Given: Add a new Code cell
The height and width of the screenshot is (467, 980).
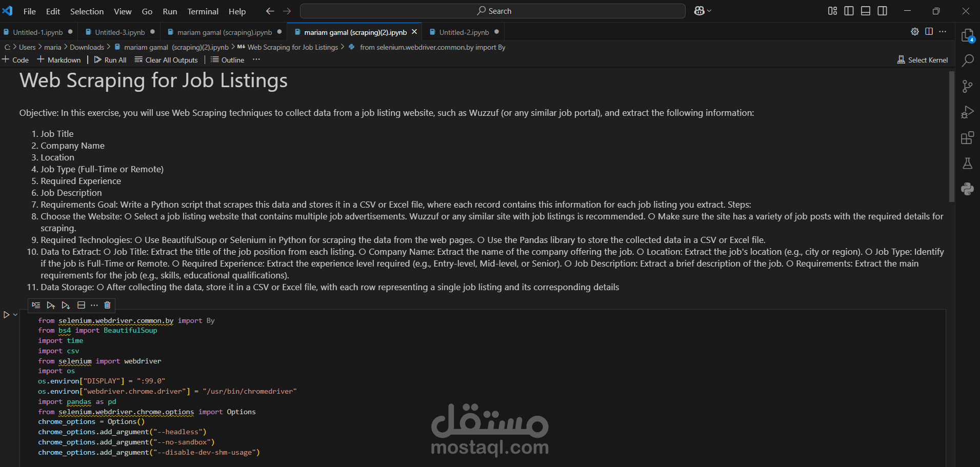Looking at the screenshot, I should coord(15,60).
